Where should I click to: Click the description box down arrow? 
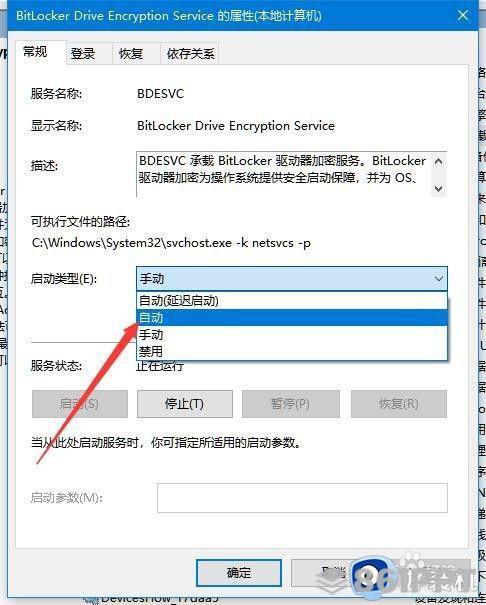[x=438, y=188]
